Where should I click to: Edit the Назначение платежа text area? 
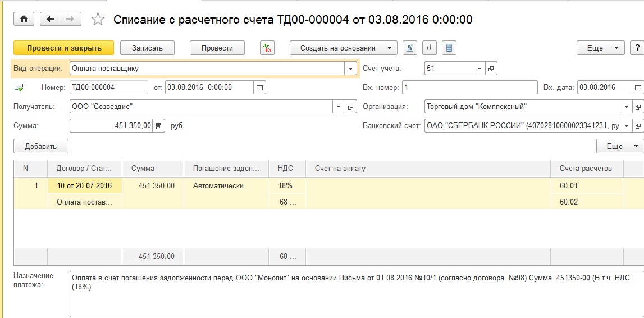click(x=357, y=294)
